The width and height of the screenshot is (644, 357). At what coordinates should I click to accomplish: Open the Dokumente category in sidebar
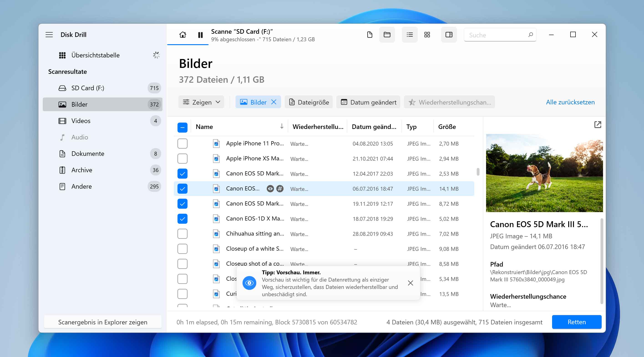pos(102,154)
